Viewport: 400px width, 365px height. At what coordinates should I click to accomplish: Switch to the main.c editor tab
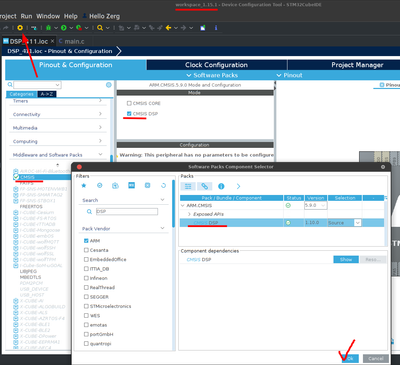coord(71,41)
